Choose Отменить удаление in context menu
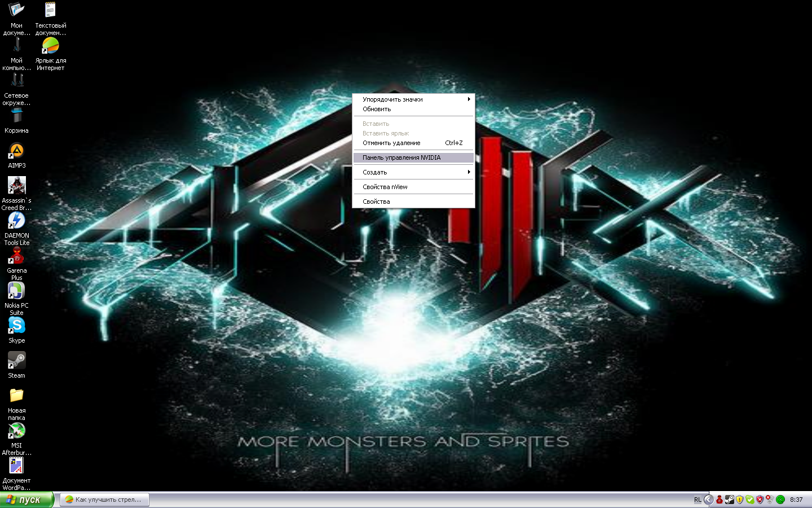Viewport: 812px width, 508px height. tap(413, 143)
